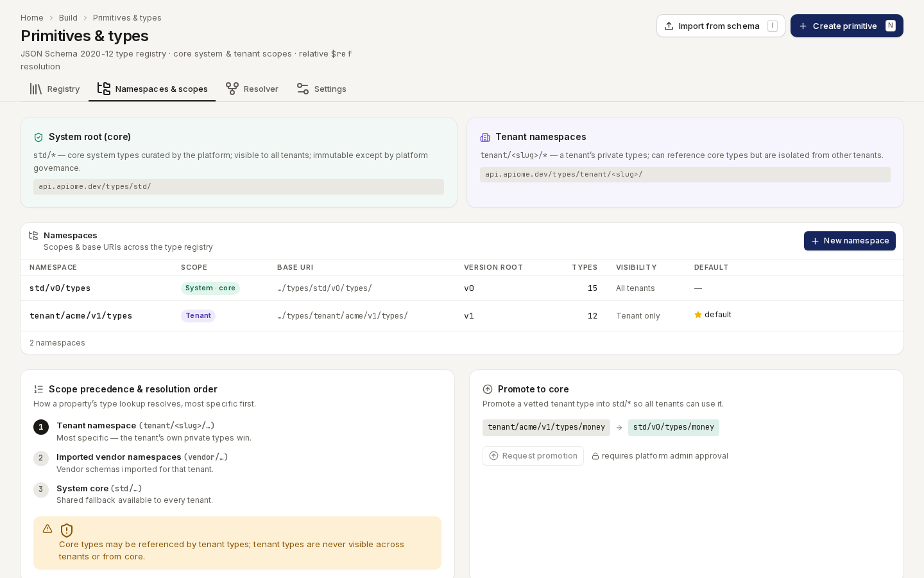This screenshot has height=578, width=924.
Task: Add a New namespace
Action: click(850, 241)
